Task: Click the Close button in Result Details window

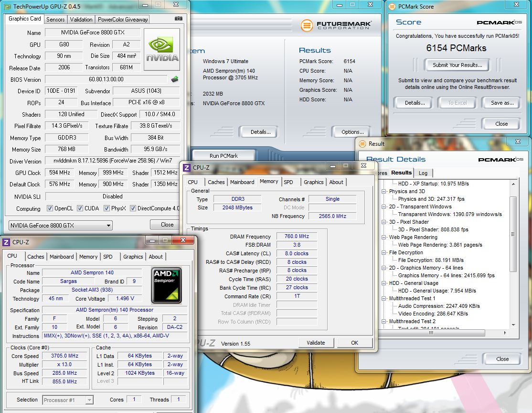Action: (502, 359)
